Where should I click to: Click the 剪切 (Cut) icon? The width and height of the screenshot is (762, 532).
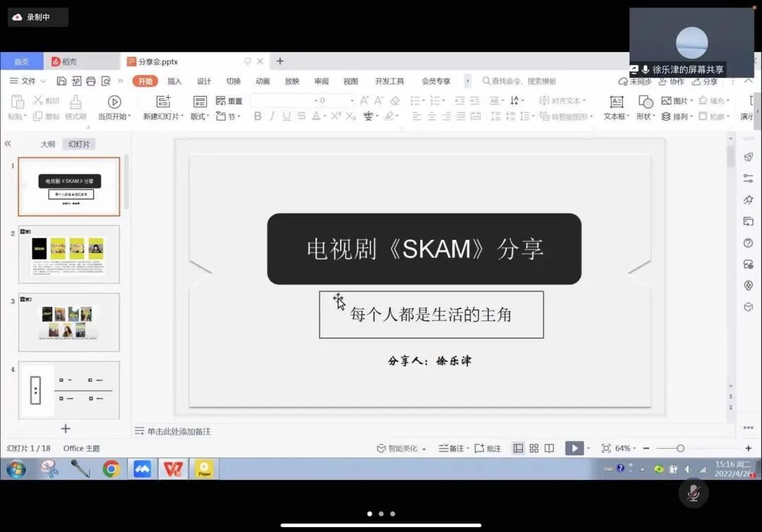(37, 100)
